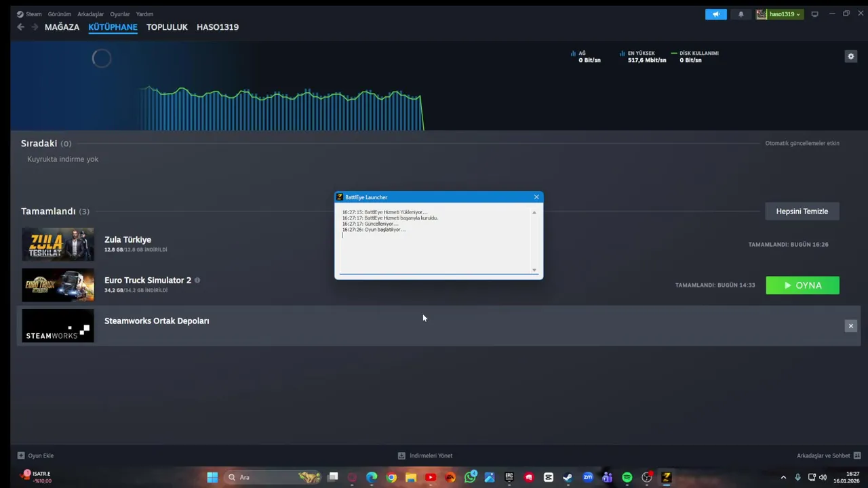Open the Görünüm menu
This screenshot has width=868, height=488.
(x=59, y=14)
